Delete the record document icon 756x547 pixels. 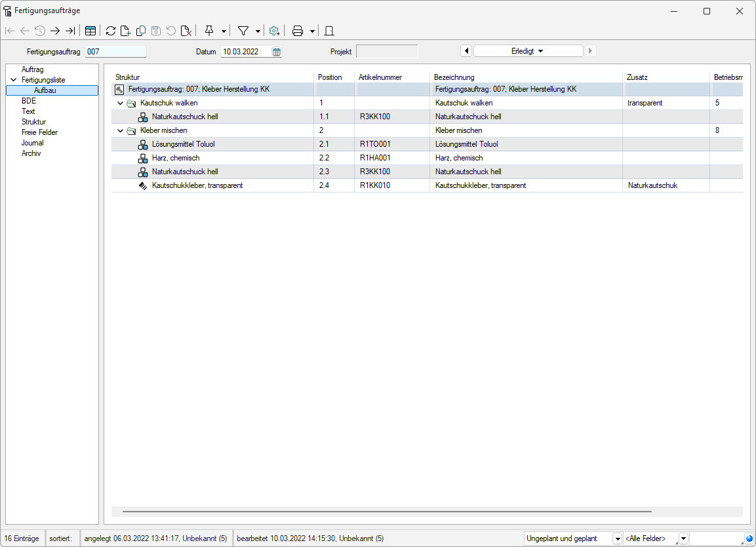click(186, 31)
